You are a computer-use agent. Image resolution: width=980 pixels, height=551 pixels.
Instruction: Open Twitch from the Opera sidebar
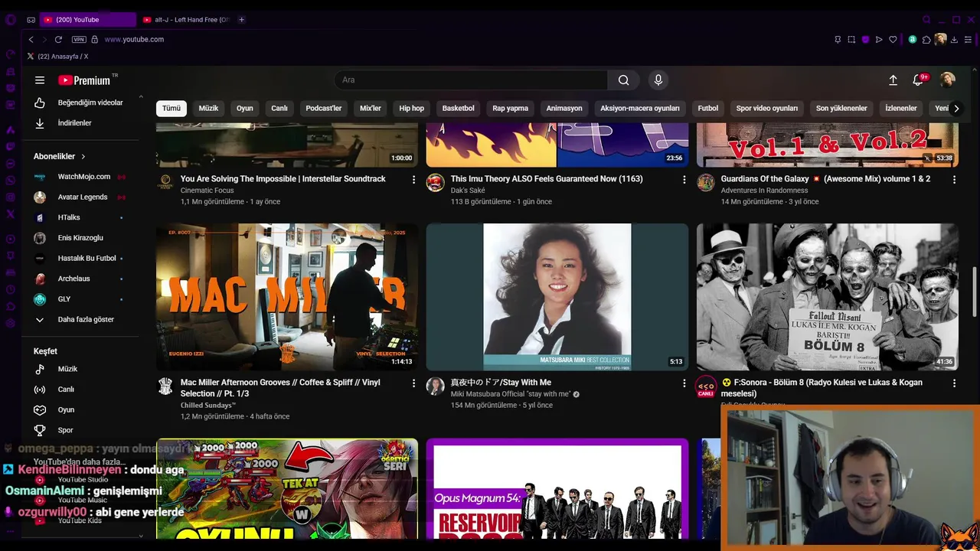pos(10,146)
